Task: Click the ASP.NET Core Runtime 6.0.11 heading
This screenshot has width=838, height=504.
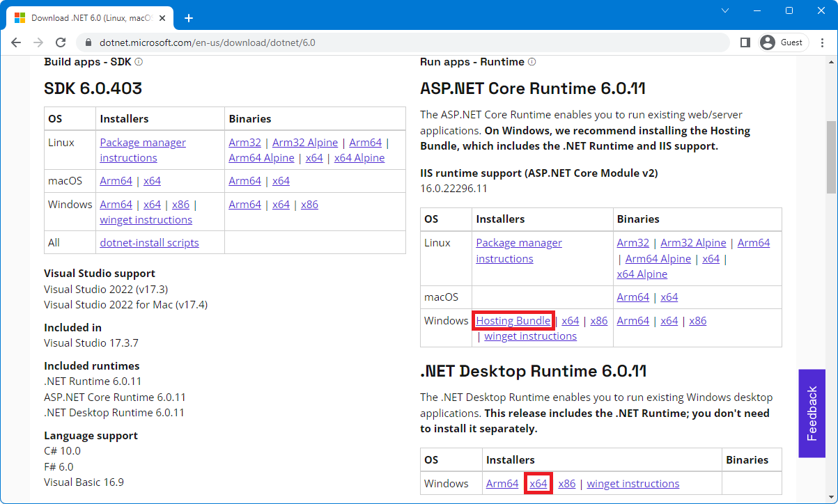Action: 533,88
